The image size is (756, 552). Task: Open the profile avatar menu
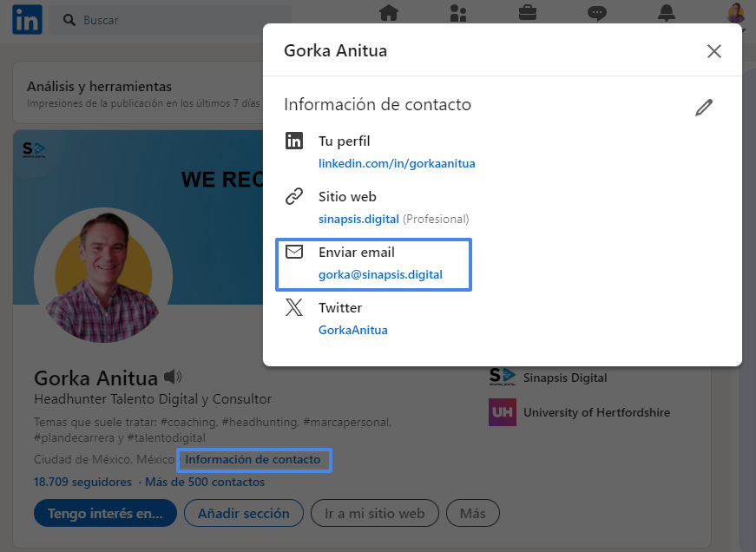point(736,12)
